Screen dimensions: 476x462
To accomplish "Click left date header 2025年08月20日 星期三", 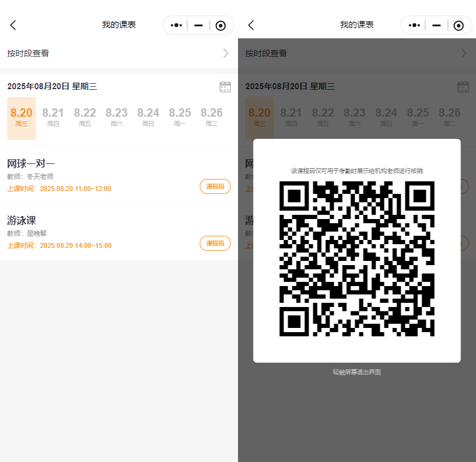I will 52,86.
